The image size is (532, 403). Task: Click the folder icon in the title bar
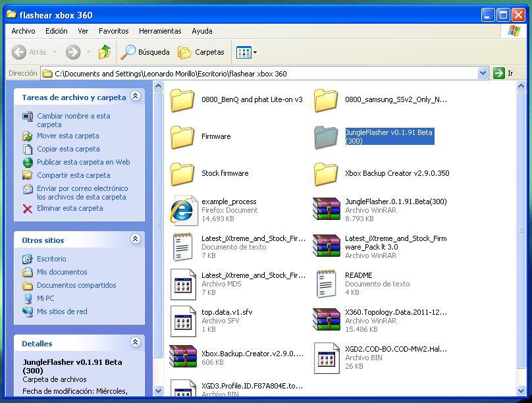(x=11, y=14)
